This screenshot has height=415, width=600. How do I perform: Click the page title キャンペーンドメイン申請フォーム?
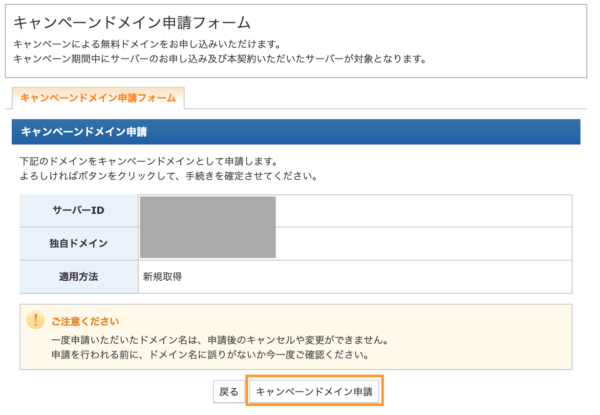132,21
